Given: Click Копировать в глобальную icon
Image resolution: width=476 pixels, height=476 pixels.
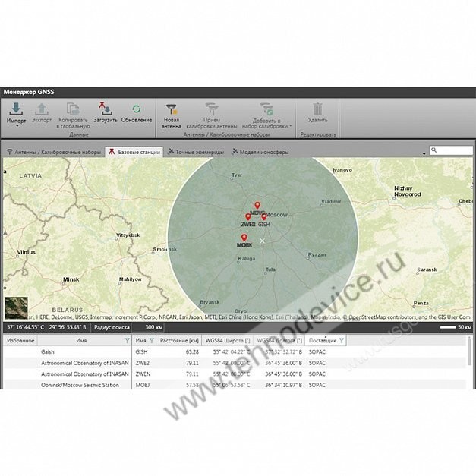Looking at the screenshot, I should tap(73, 109).
